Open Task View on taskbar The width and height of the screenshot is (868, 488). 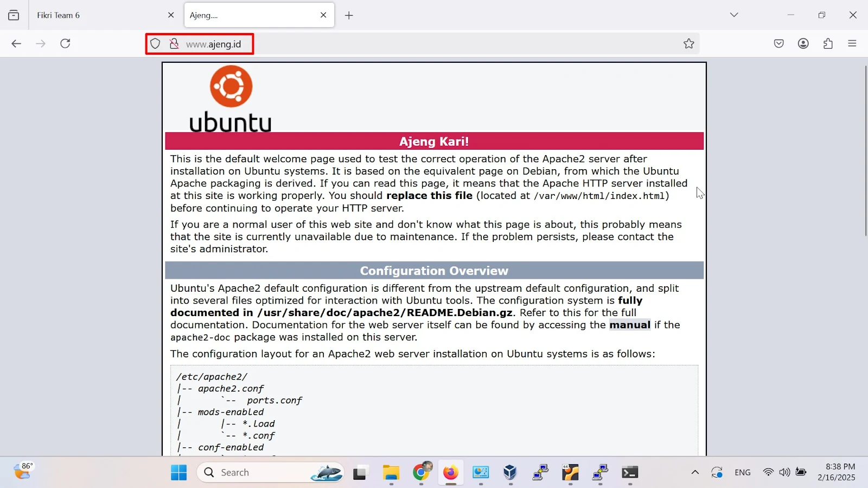click(360, 473)
